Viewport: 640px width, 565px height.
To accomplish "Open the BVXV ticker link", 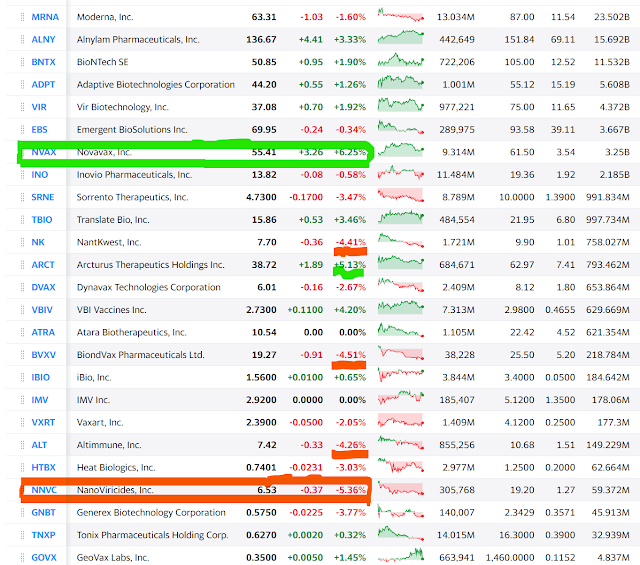I will 44,355.
